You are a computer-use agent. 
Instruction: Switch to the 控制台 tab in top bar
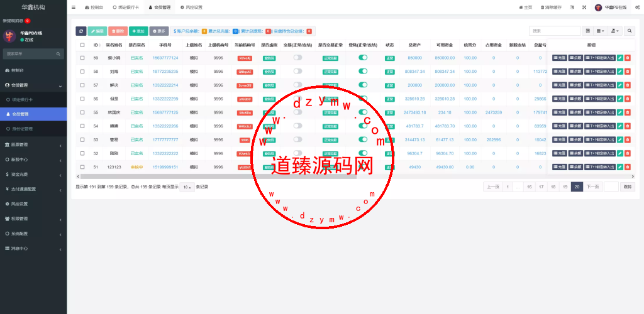click(x=94, y=8)
